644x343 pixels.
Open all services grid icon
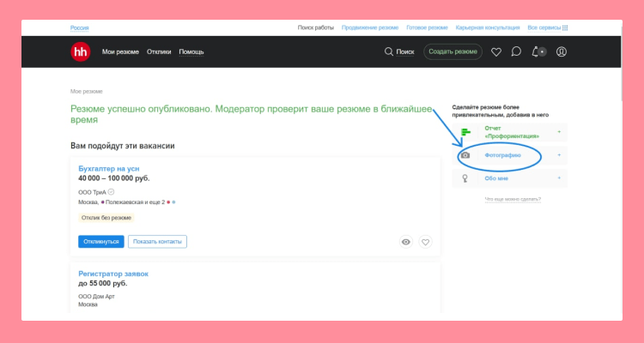pos(565,28)
